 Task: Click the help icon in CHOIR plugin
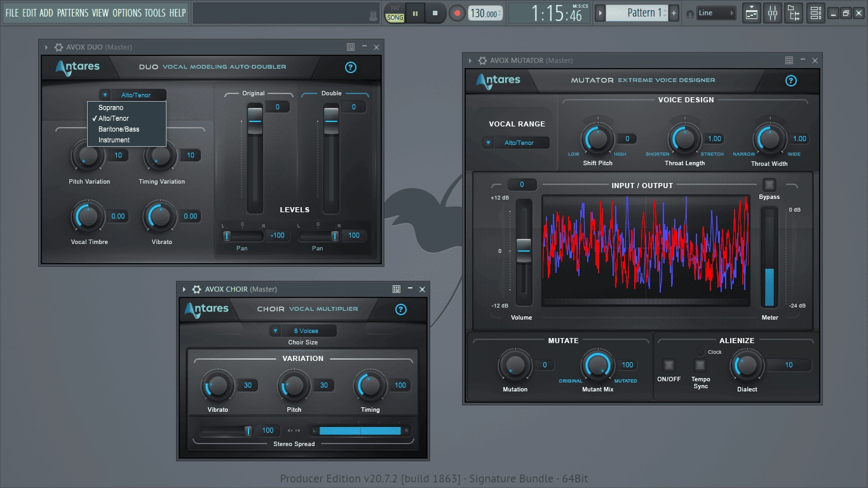(401, 309)
